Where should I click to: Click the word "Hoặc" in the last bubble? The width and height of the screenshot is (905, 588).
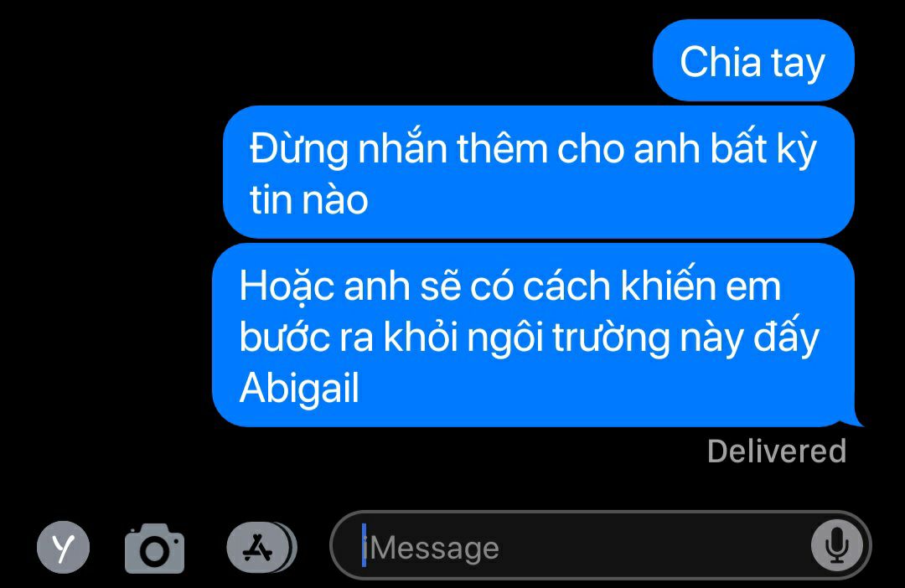[287, 286]
